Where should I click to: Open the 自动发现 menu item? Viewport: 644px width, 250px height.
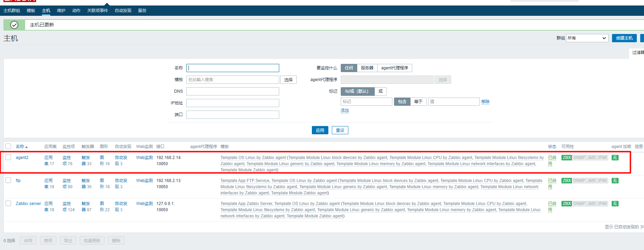click(x=123, y=11)
